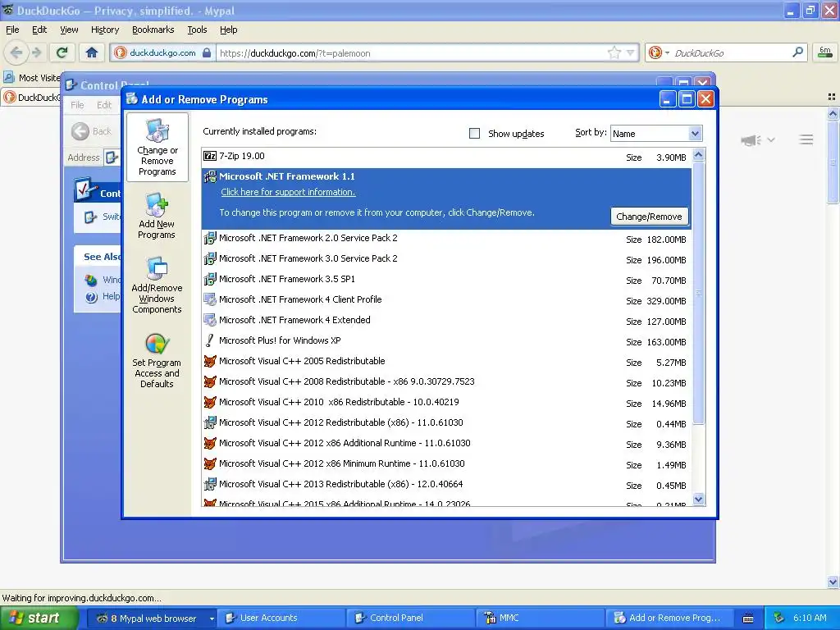Viewport: 840px width, 630px height.
Task: Click the Microsoft Plus! for Windows XP icon
Action: (210, 340)
